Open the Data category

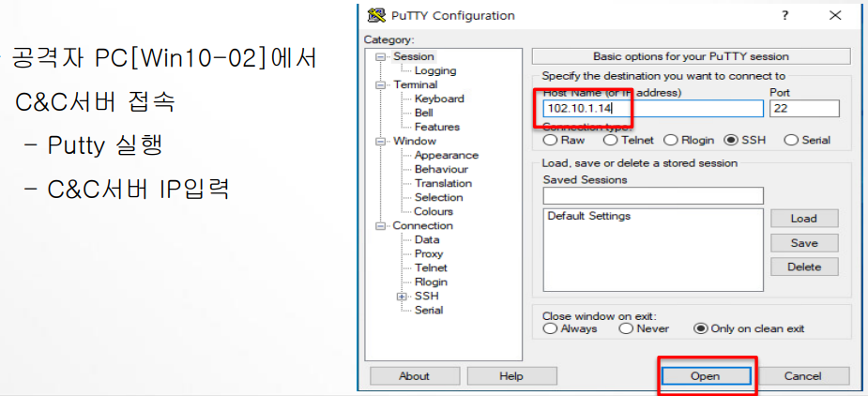click(427, 240)
